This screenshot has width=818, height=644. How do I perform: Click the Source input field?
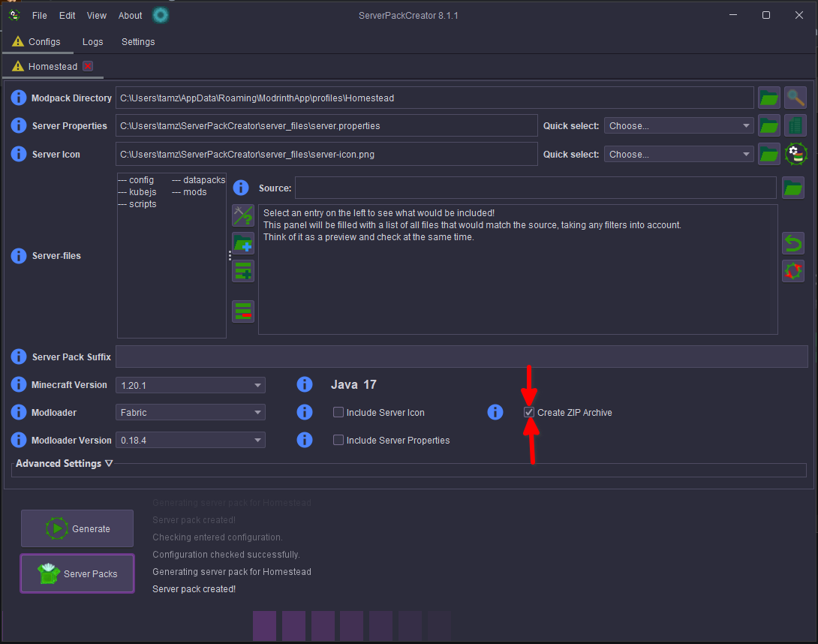pos(536,188)
